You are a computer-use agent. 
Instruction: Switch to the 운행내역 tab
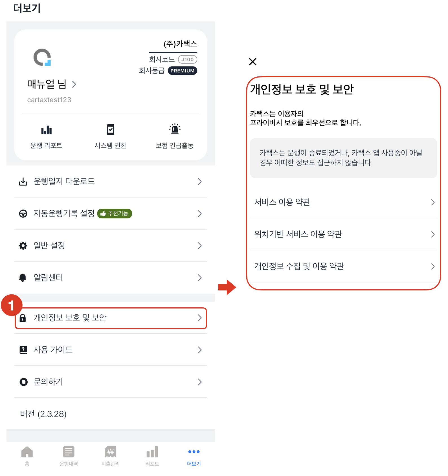(x=69, y=456)
